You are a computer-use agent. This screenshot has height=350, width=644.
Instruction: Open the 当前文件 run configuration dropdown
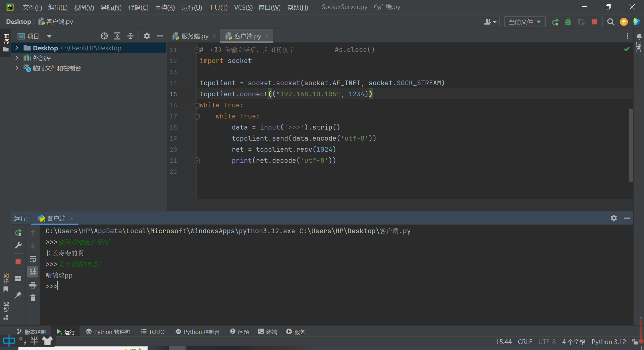525,22
